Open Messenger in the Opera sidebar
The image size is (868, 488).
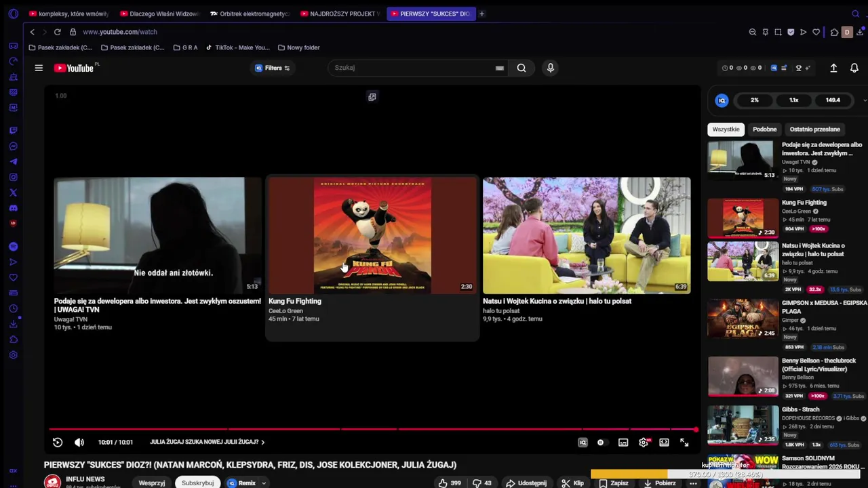pyautogui.click(x=13, y=146)
